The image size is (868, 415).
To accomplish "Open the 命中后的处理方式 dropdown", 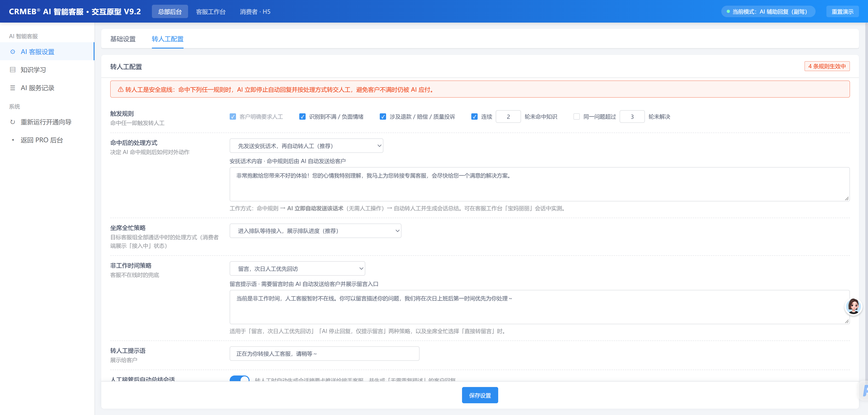I will point(306,146).
